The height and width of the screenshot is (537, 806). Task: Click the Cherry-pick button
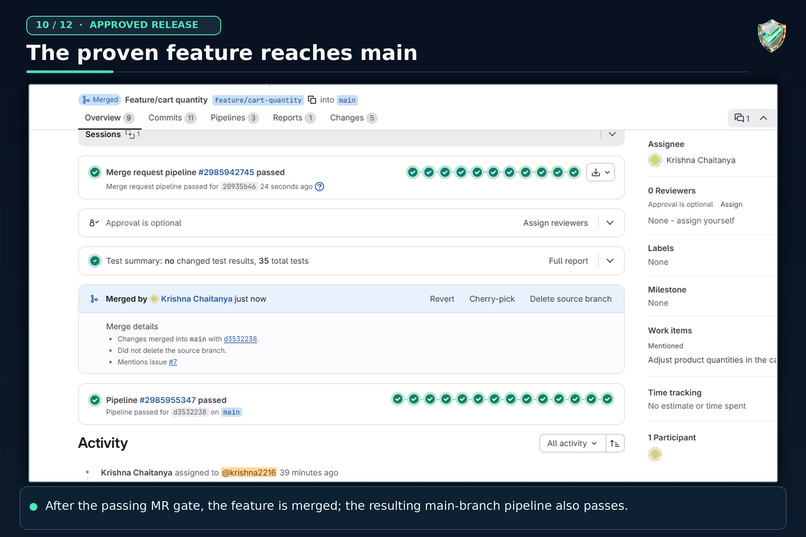[x=492, y=299]
